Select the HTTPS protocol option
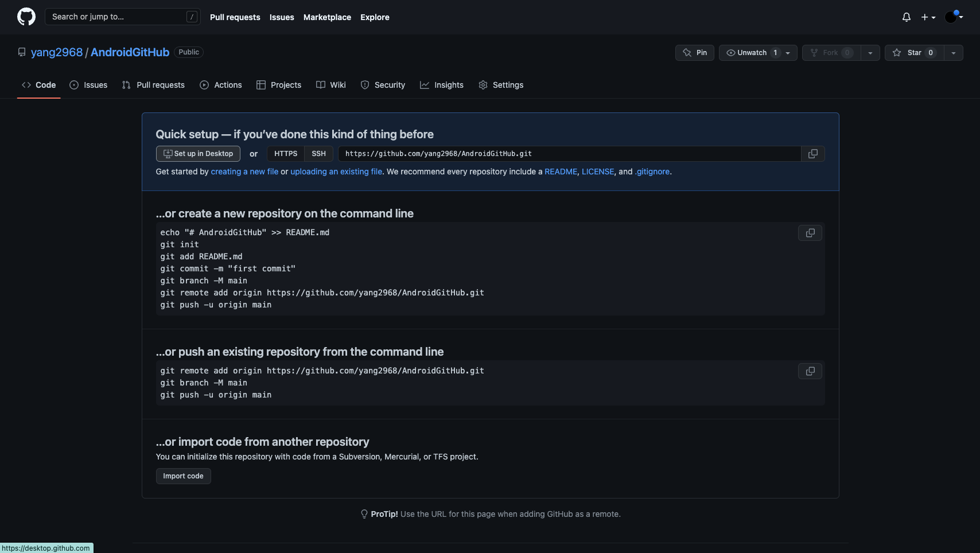This screenshot has height=553, width=980. point(285,154)
